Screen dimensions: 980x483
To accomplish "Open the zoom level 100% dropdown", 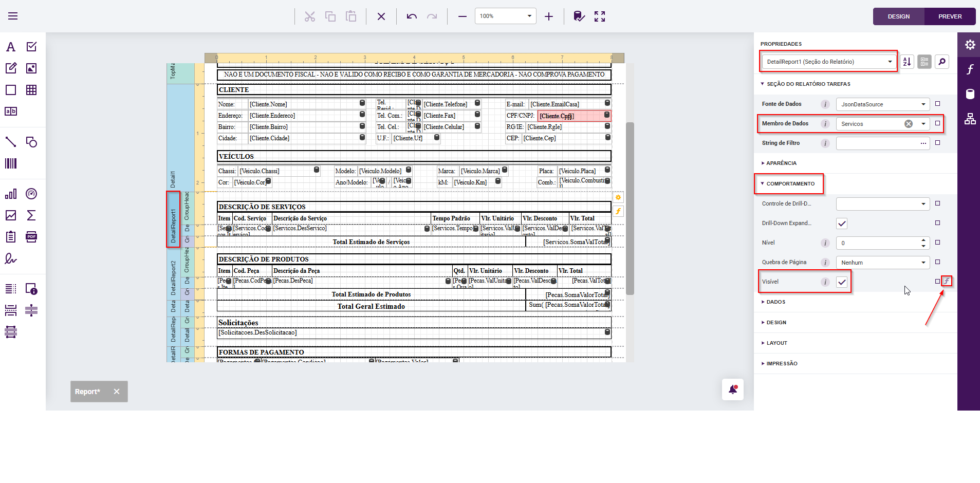I will coord(529,16).
